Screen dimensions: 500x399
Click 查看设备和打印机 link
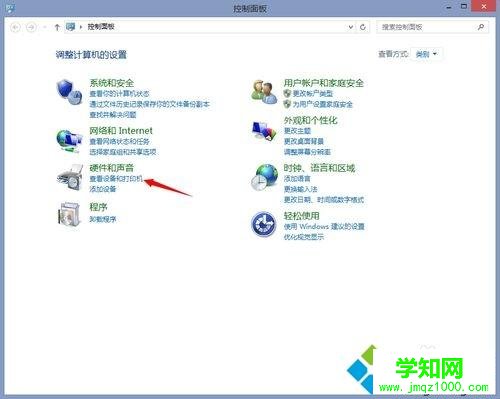(116, 179)
